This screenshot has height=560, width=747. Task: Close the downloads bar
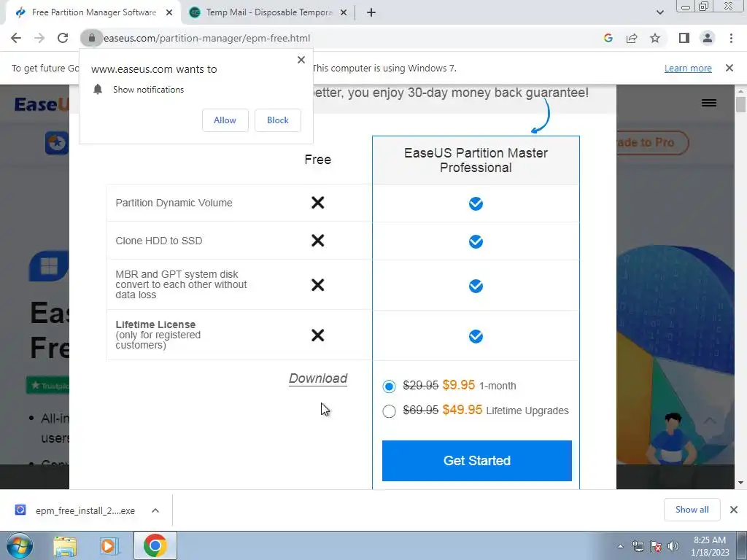click(x=734, y=510)
